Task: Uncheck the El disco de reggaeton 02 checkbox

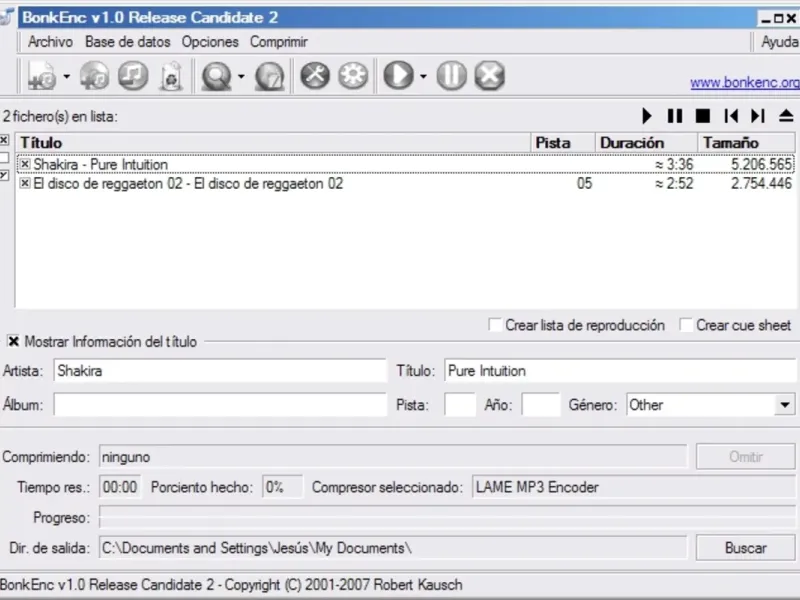Action: click(24, 183)
